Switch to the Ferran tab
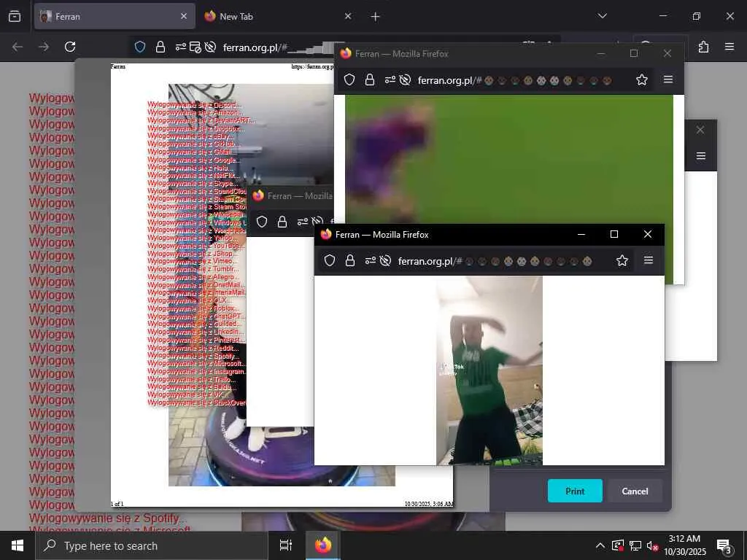 click(x=115, y=16)
